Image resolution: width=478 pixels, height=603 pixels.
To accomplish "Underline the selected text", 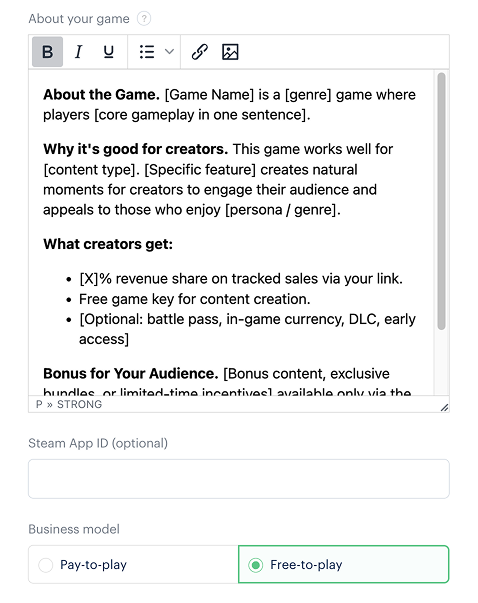I will point(109,52).
